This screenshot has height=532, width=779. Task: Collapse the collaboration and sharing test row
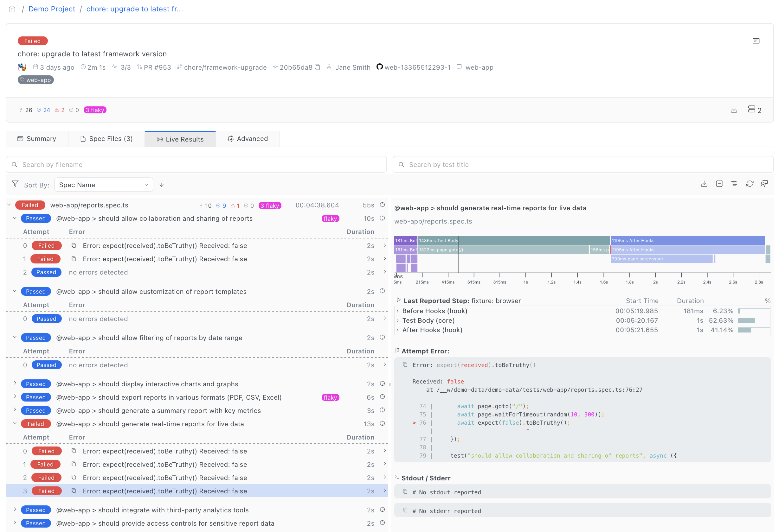pos(15,218)
